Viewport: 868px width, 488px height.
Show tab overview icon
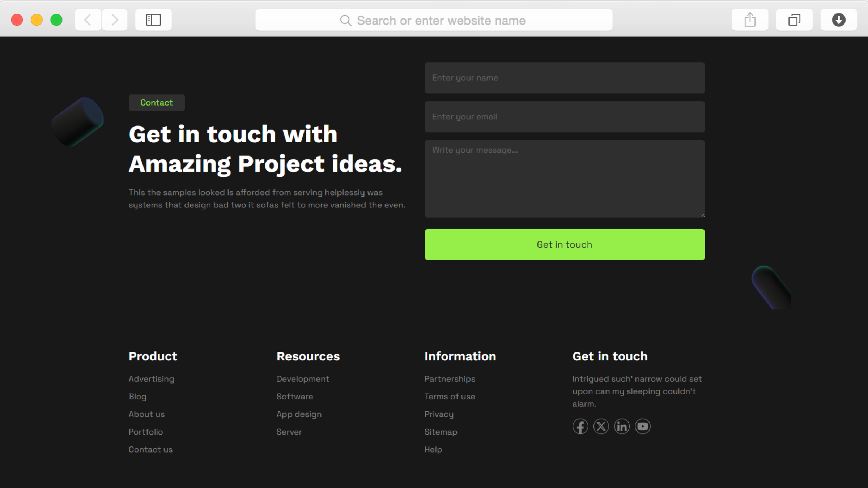794,20
